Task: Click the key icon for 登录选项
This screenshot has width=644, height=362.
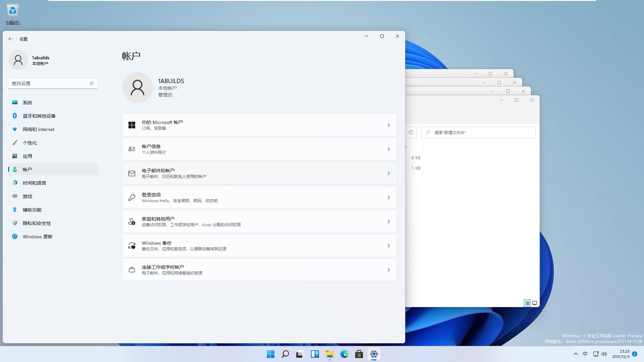Action: [x=132, y=197]
